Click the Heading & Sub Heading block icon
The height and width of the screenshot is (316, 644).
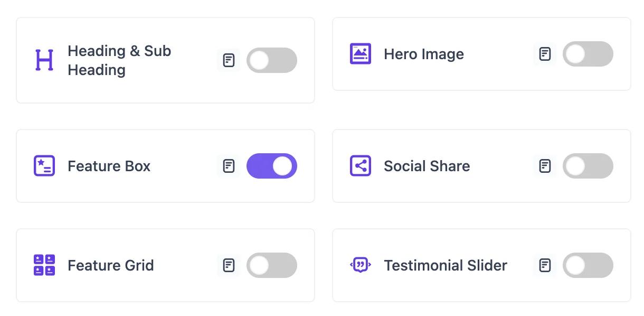(x=45, y=60)
